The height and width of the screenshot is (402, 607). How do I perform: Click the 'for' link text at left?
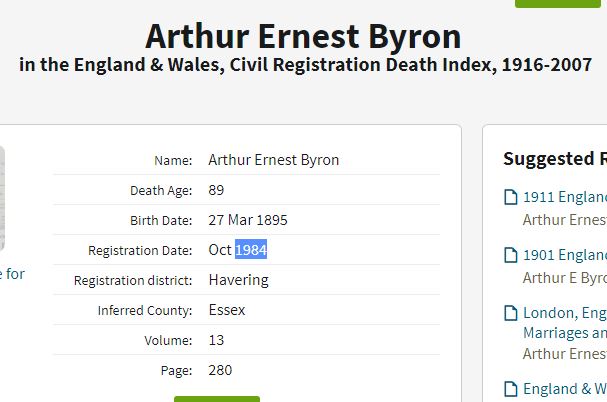[15, 274]
